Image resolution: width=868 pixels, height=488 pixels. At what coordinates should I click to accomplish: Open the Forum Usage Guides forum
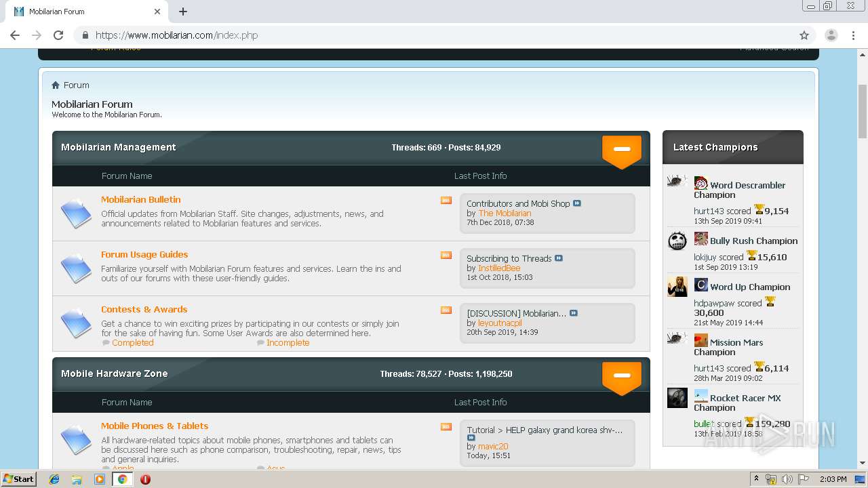pos(144,254)
